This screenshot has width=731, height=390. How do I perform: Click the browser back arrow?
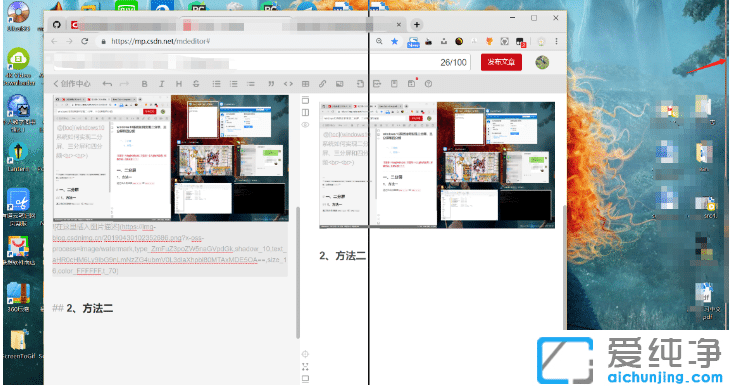click(54, 41)
